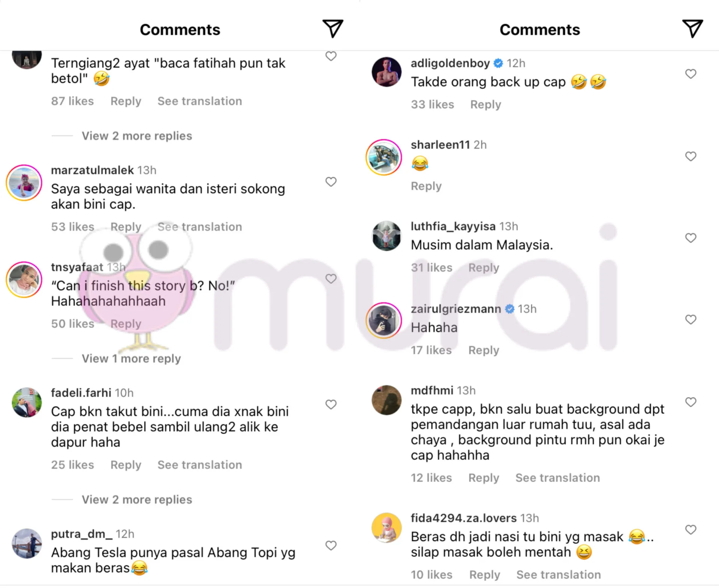Tap the share icon in left Comments header
The width and height of the screenshot is (719, 588).
click(333, 29)
